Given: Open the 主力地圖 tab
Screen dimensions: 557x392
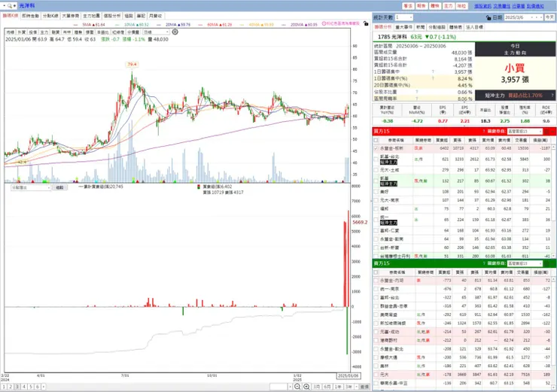Looking at the screenshot, I should click(91, 16).
